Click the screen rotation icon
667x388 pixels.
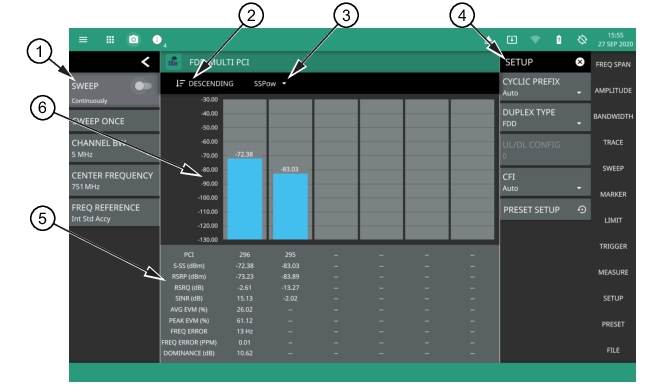coord(582,40)
